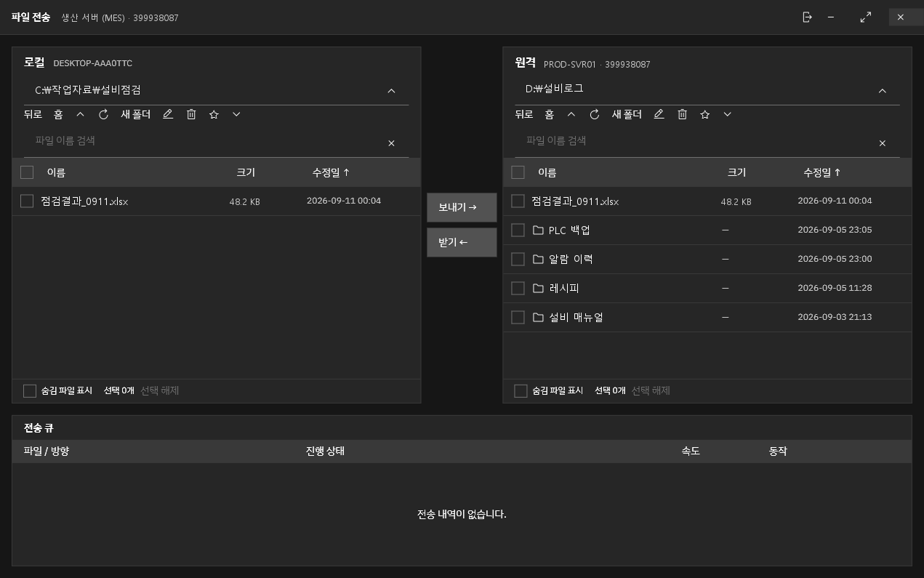Open the 알람 이력 folder icon

coord(538,259)
